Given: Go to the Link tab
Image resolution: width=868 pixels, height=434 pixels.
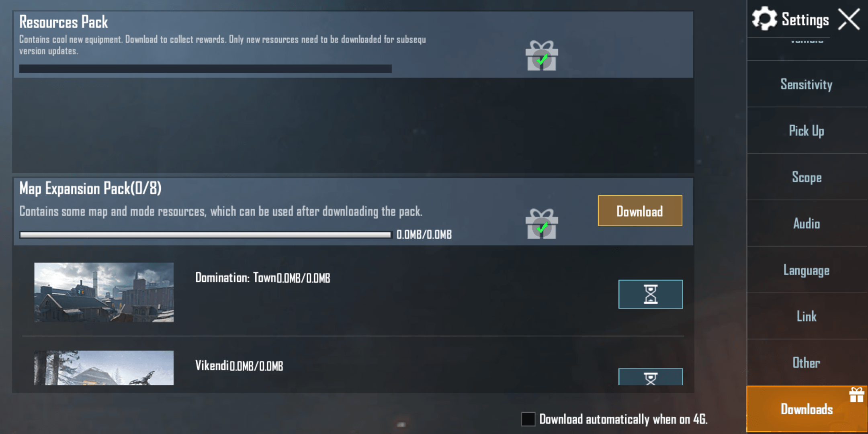Looking at the screenshot, I should click(807, 316).
